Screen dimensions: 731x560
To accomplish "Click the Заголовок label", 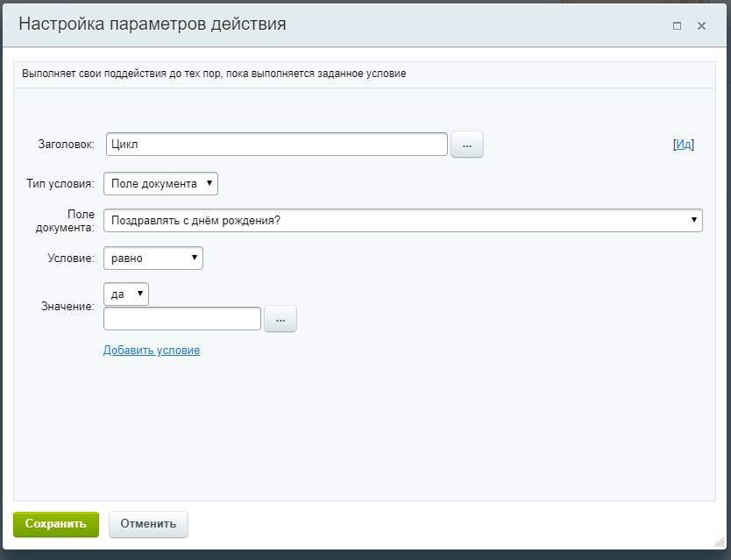I will point(66,145).
